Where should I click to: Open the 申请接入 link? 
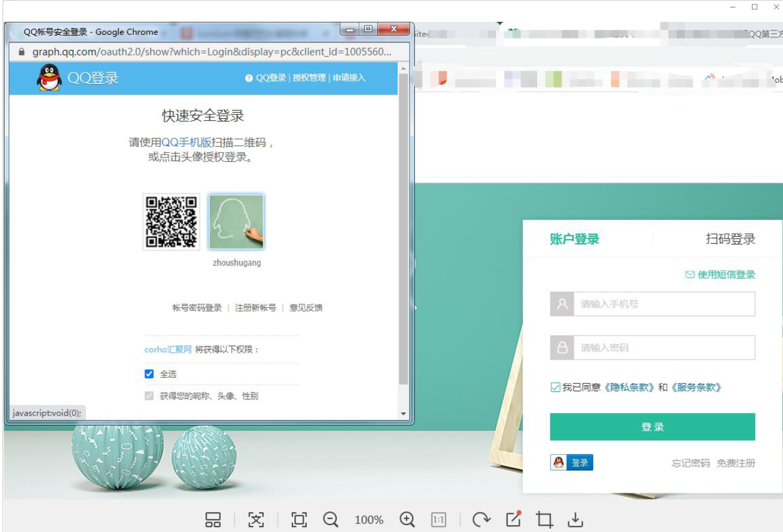pyautogui.click(x=349, y=78)
